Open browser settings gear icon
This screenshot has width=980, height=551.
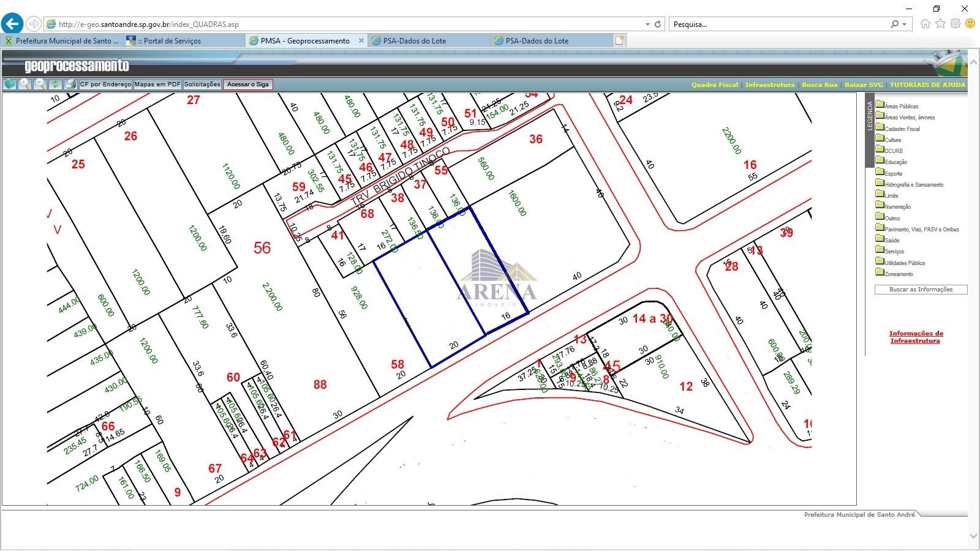pos(956,24)
